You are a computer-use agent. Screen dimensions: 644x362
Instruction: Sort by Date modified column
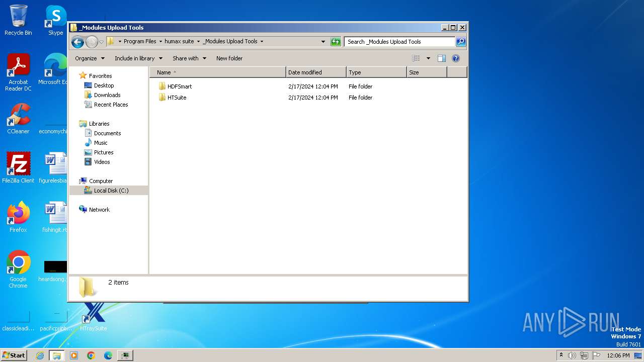(x=316, y=72)
